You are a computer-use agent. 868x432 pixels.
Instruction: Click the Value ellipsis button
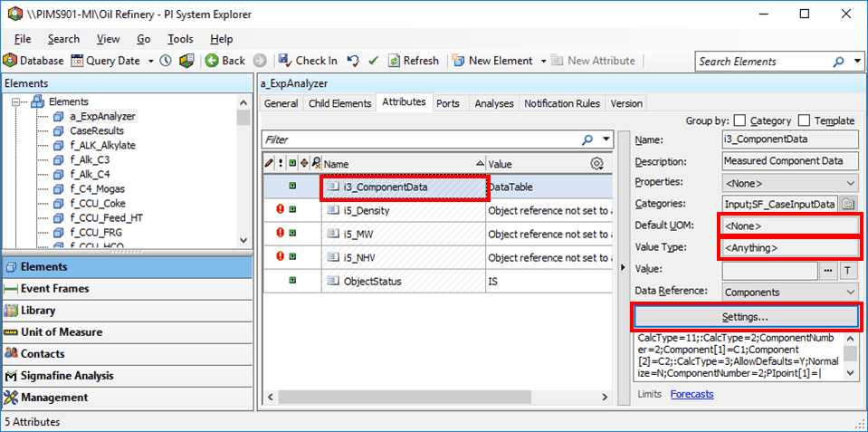click(828, 270)
